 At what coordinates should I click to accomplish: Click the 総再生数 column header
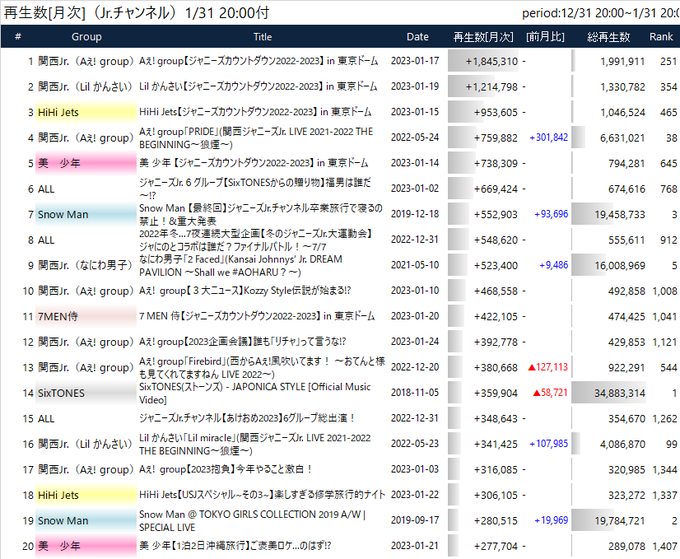pyautogui.click(x=608, y=37)
